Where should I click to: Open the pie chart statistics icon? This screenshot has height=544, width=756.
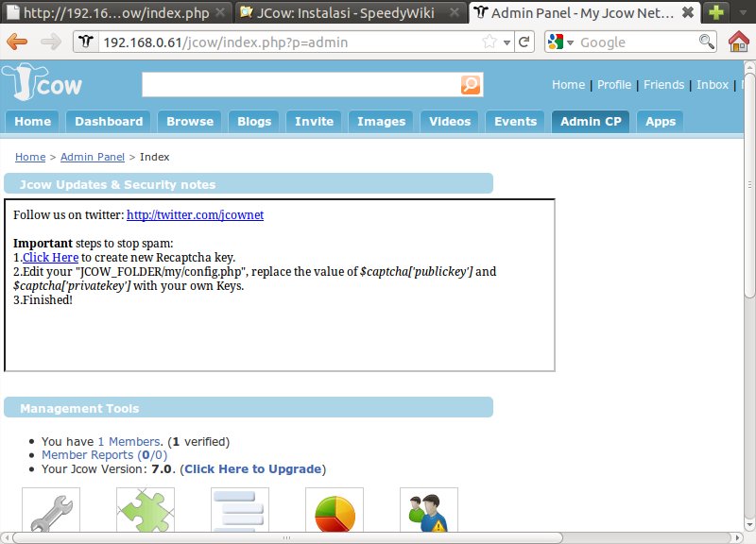tap(335, 510)
